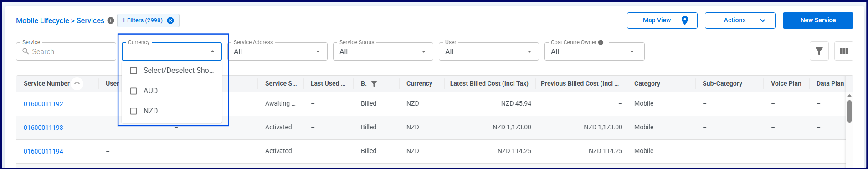Expand the Actions dropdown menu
The height and width of the screenshot is (169, 868).
pyautogui.click(x=740, y=20)
